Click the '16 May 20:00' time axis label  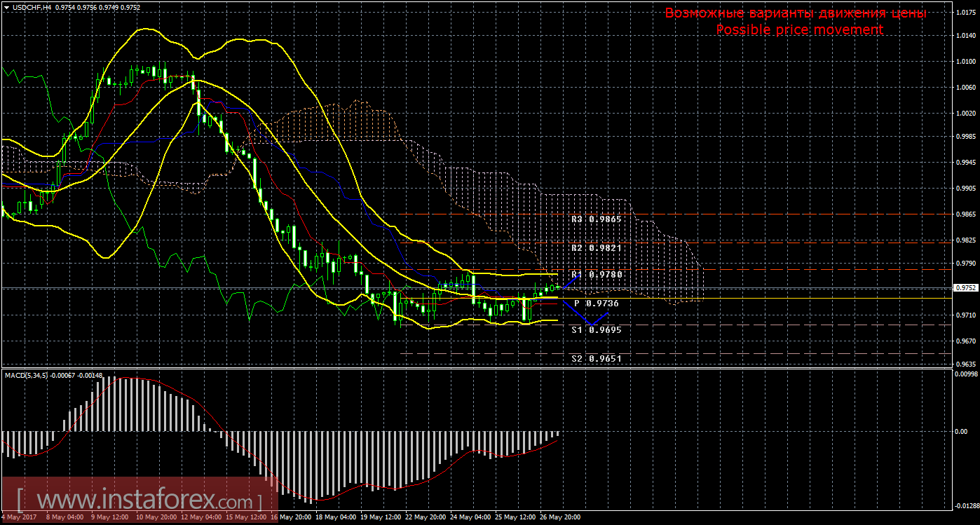pos(290,518)
